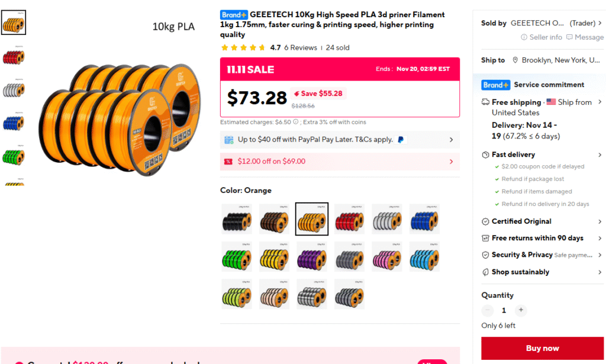Expand the Fast delivery details chevron

600,155
